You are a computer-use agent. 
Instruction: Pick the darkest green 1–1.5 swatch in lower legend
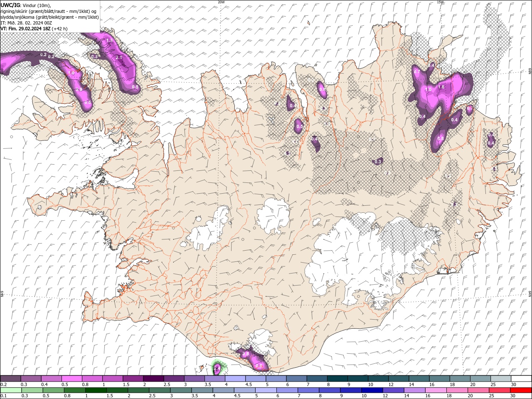(96, 390)
